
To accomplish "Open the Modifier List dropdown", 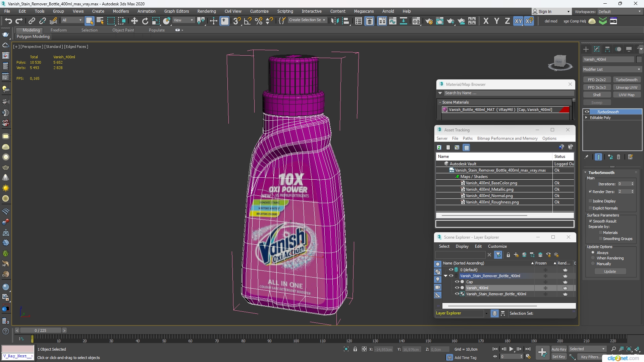I will pyautogui.click(x=612, y=69).
